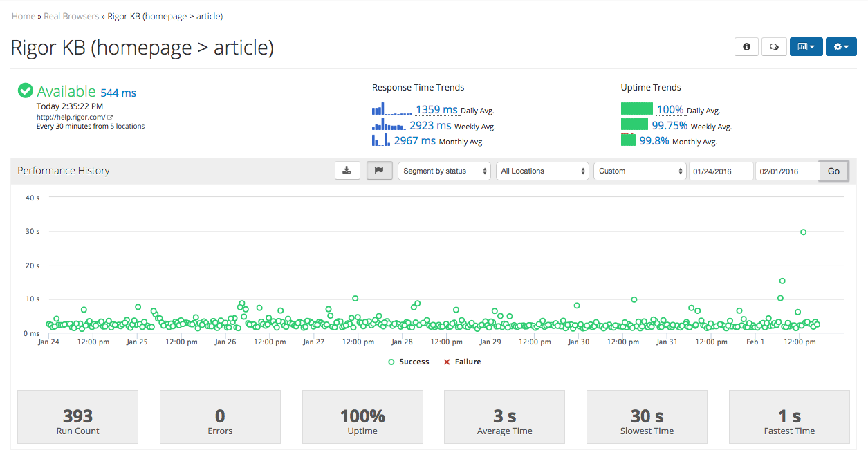Click the 30 s outlier data point

pyautogui.click(x=803, y=232)
